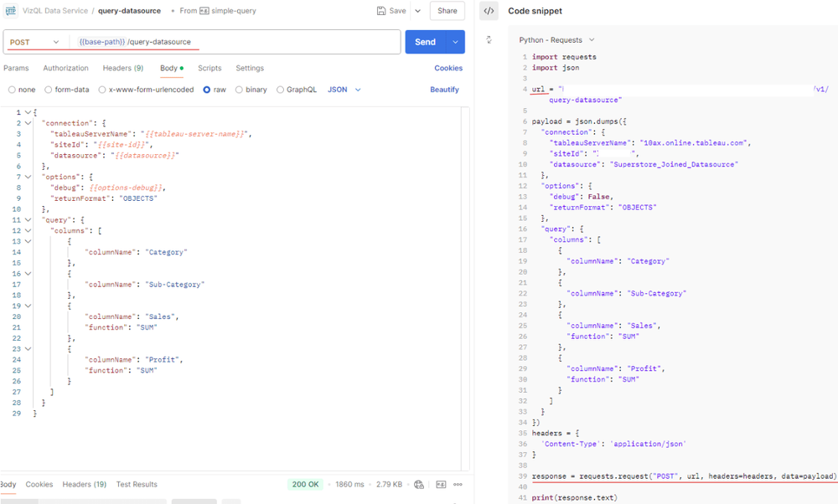Open the response more-options ellipsis icon
The image size is (838, 504).
click(x=458, y=484)
